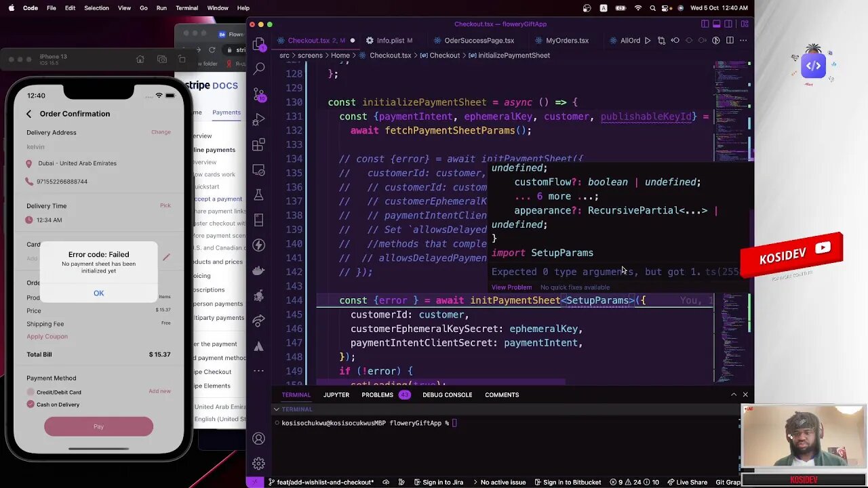This screenshot has width=868, height=488.
Task: Click 'Checkout' symbol breadcrumb
Action: pos(444,56)
